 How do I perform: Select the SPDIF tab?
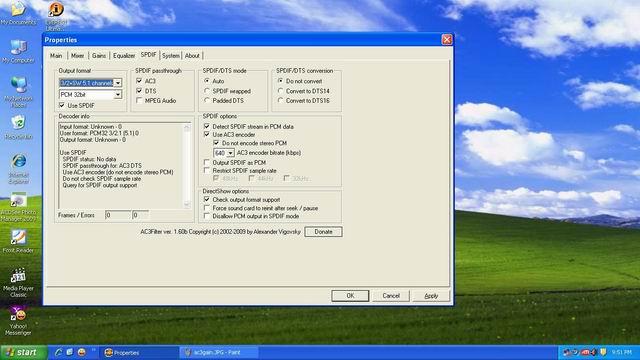point(148,55)
